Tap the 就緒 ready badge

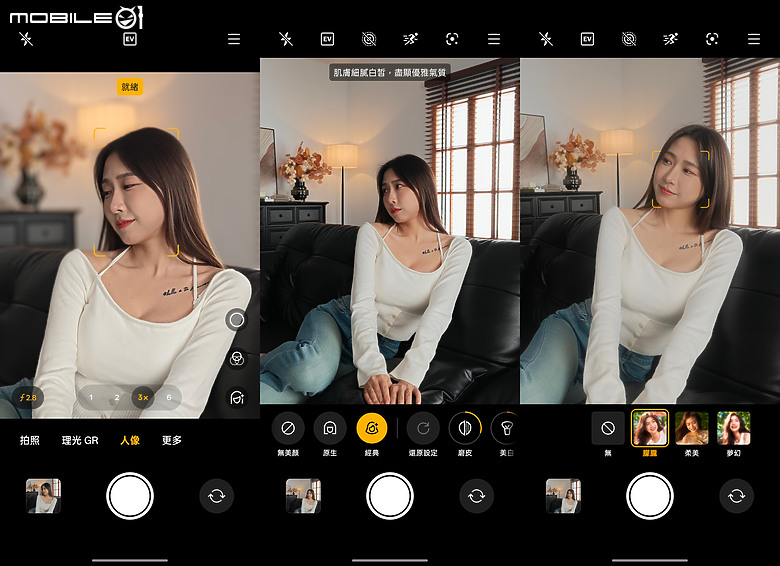[x=130, y=87]
